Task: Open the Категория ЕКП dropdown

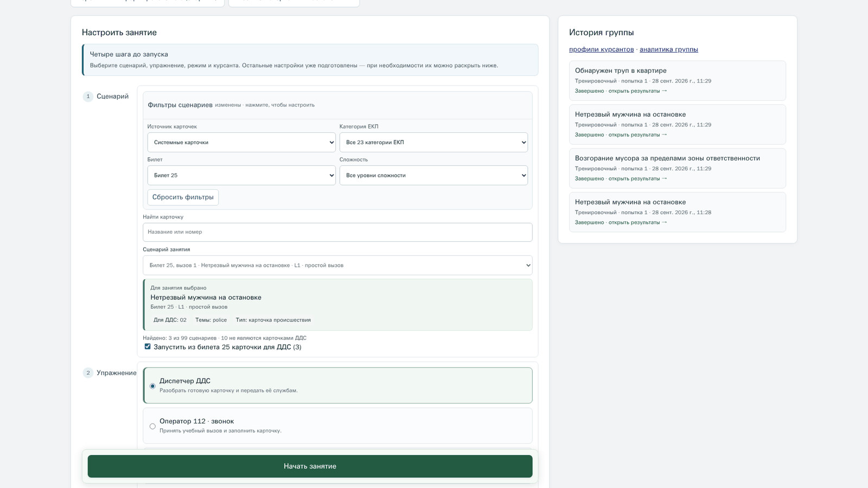Action: pos(433,142)
